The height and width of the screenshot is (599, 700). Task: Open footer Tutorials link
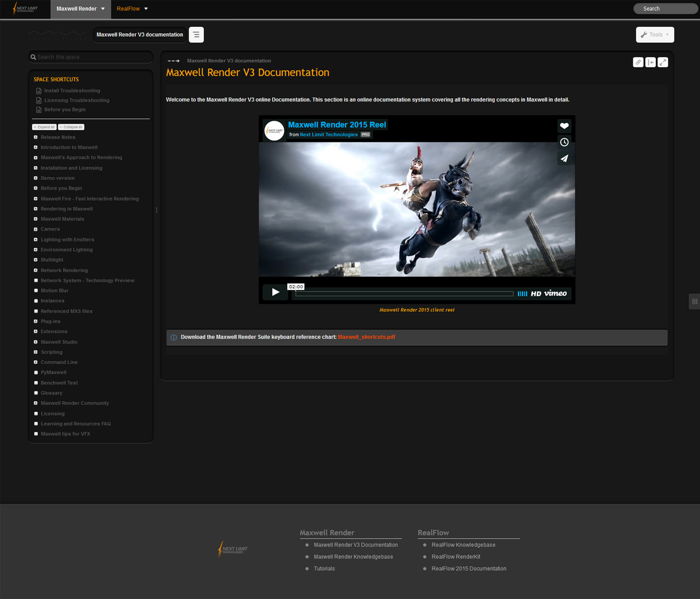324,569
